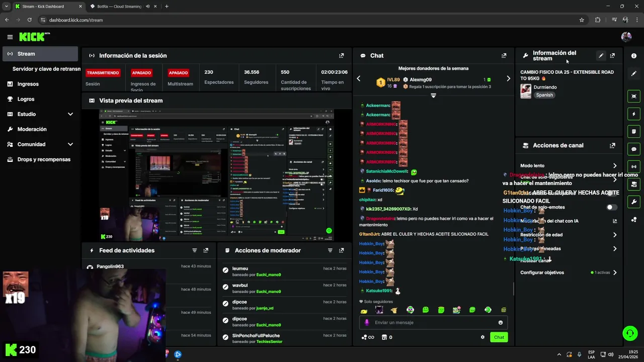Pop out the Acciones de canal panel

pos(612,145)
